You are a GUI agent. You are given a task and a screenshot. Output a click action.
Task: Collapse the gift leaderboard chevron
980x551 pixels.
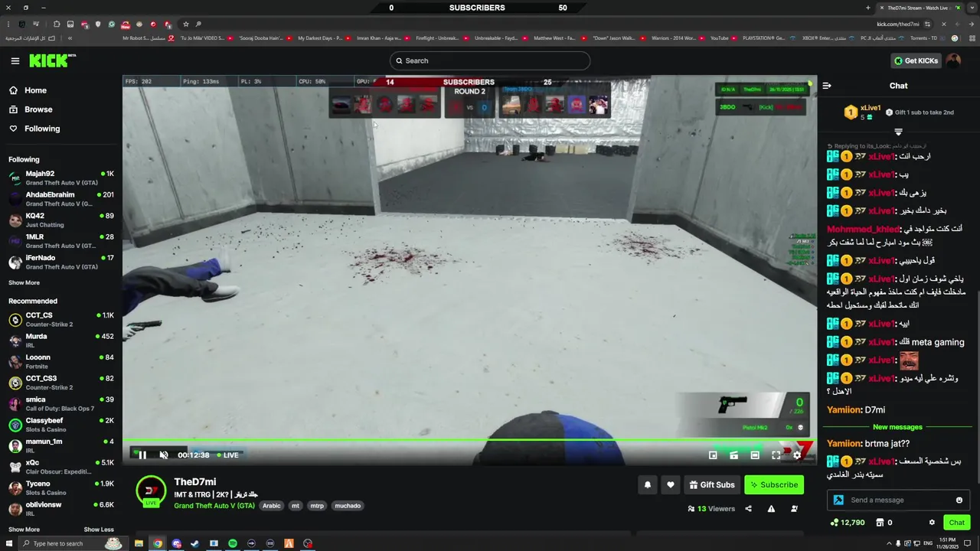[899, 132]
